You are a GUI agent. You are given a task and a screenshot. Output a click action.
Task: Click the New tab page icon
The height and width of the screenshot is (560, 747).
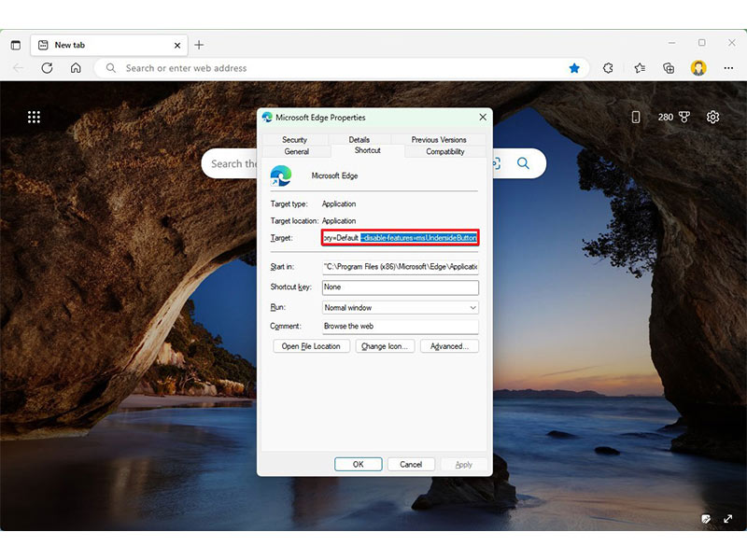43,45
